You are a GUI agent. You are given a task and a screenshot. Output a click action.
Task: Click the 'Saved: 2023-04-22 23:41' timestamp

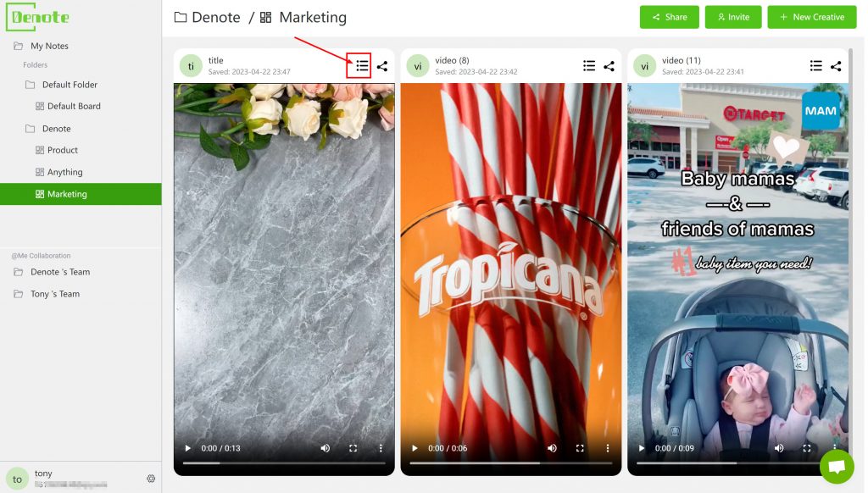pos(703,72)
